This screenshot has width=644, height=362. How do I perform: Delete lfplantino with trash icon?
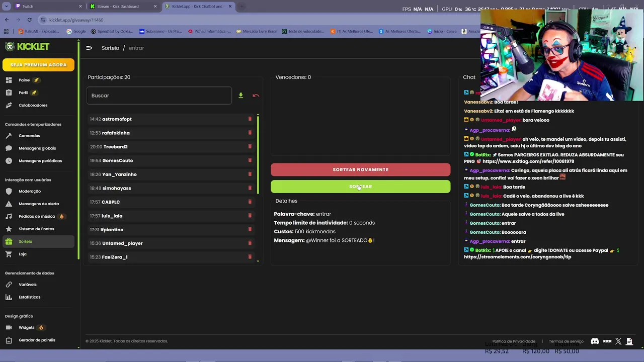coord(250,229)
